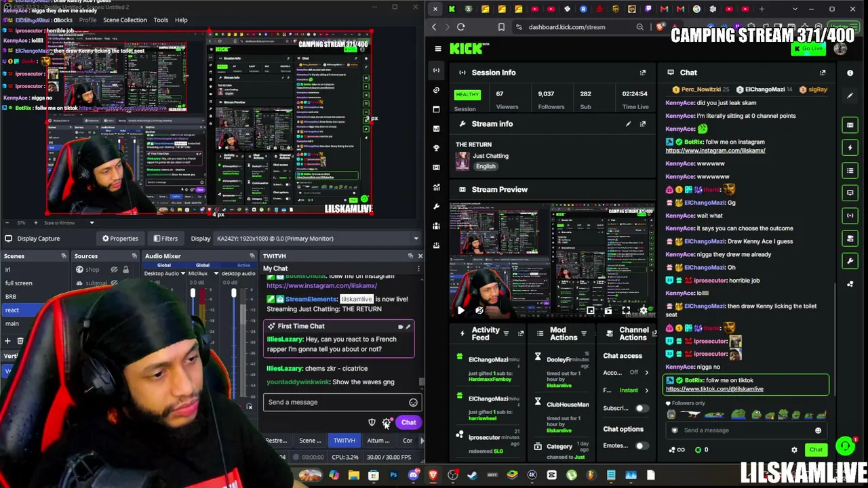The width and height of the screenshot is (868, 488).
Task: Open the Kick dashboard hamburger menu
Action: point(438,49)
